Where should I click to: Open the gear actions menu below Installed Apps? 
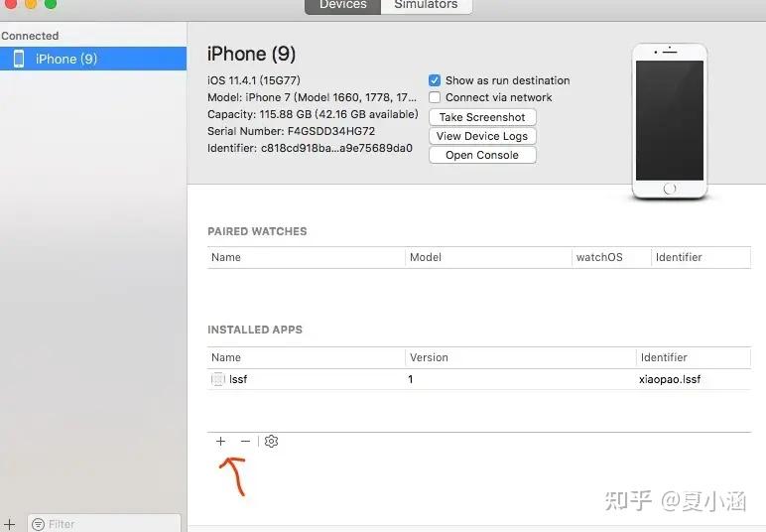click(x=271, y=441)
